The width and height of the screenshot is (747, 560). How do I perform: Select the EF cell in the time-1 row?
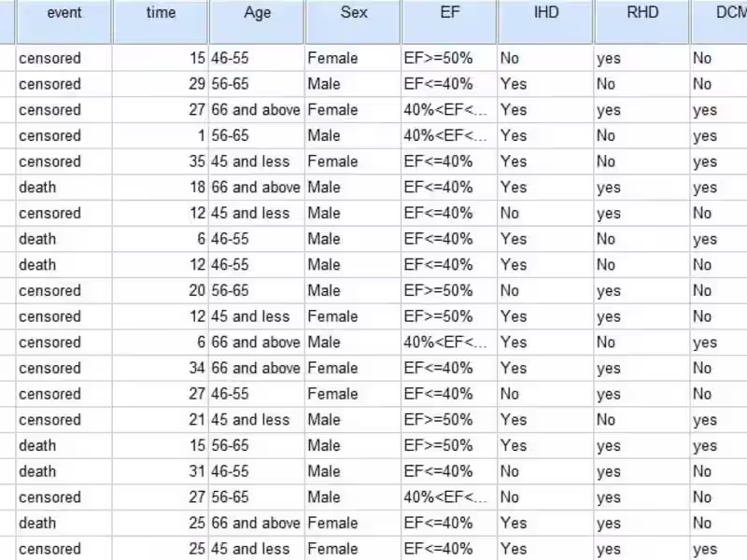pos(449,135)
